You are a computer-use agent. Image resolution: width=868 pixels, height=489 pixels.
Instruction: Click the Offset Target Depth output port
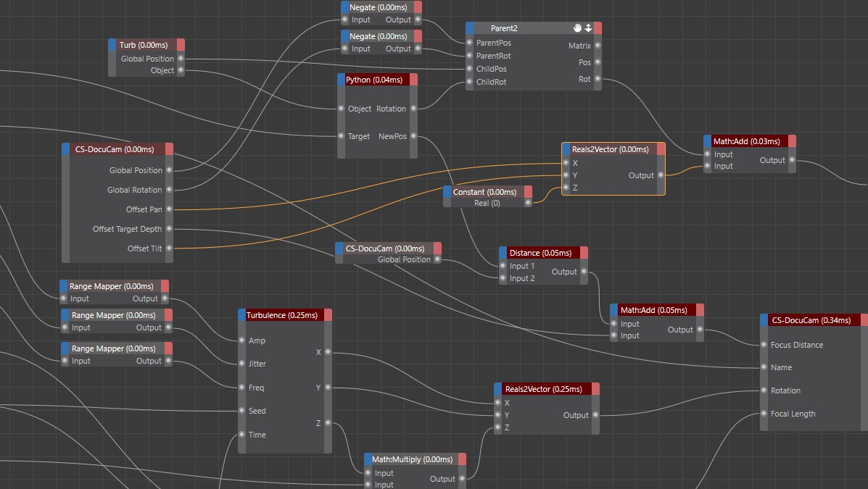(x=169, y=229)
